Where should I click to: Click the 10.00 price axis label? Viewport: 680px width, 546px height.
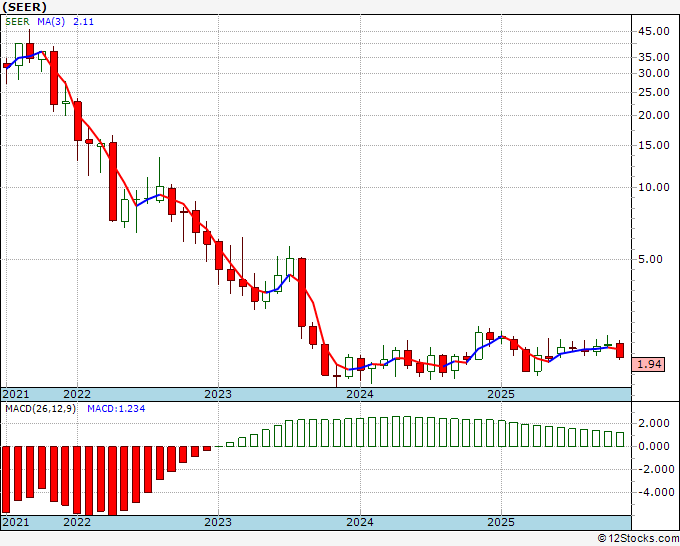[654, 187]
